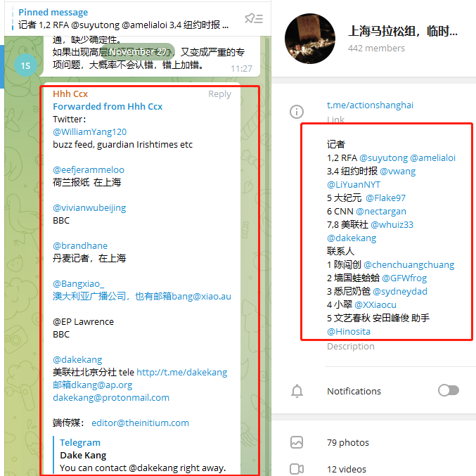Screen dimensions: 476x476
Task: Open @LiYuanNYT in group description
Action: (x=354, y=185)
